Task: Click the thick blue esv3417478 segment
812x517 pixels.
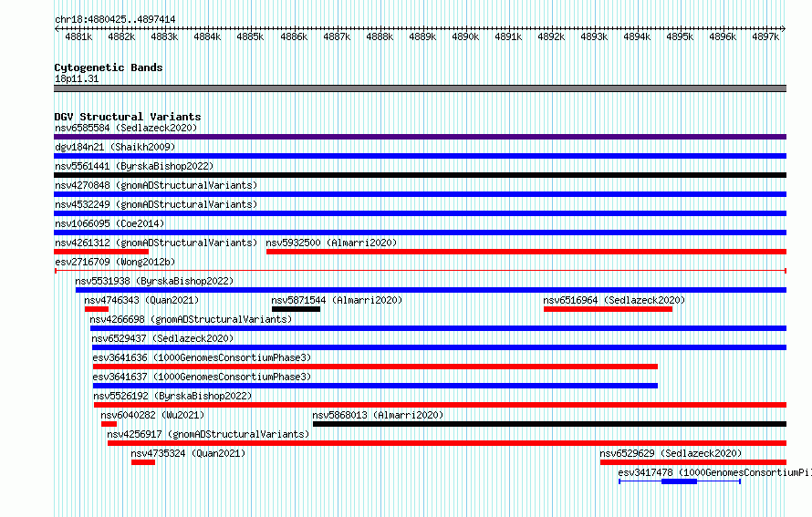Action: click(680, 481)
